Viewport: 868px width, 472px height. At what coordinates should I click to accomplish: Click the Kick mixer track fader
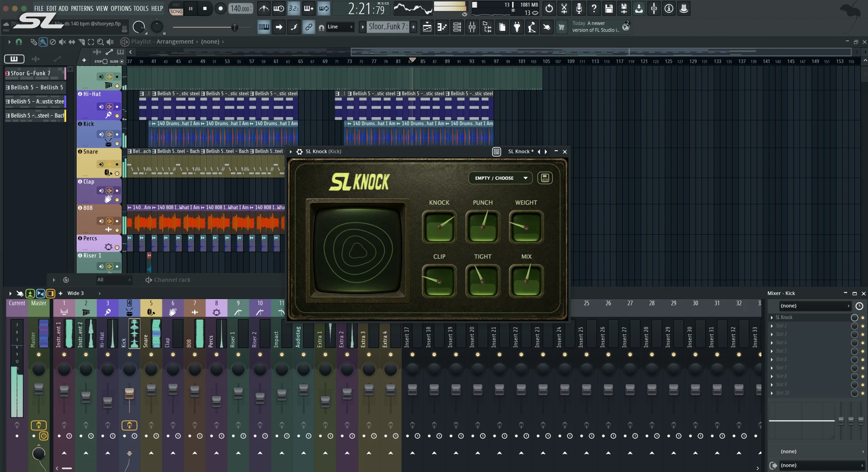[x=129, y=393]
